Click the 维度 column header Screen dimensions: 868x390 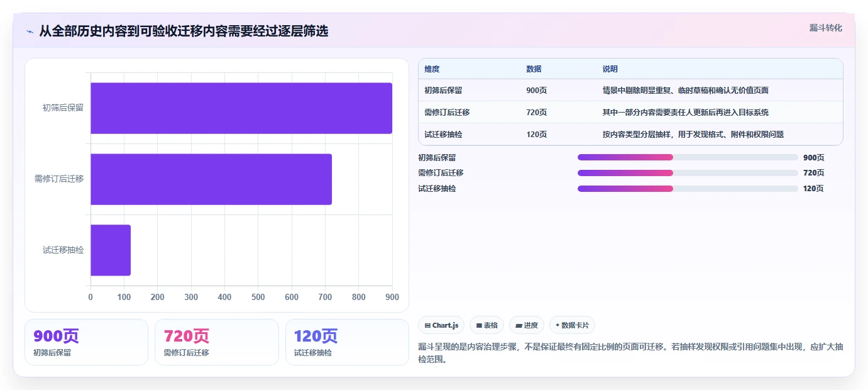coord(432,69)
